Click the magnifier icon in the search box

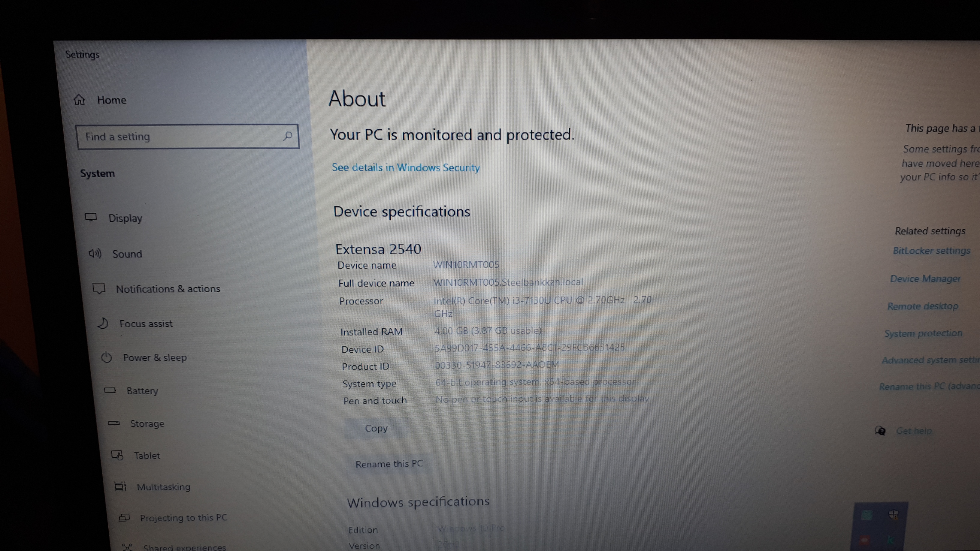pos(288,136)
